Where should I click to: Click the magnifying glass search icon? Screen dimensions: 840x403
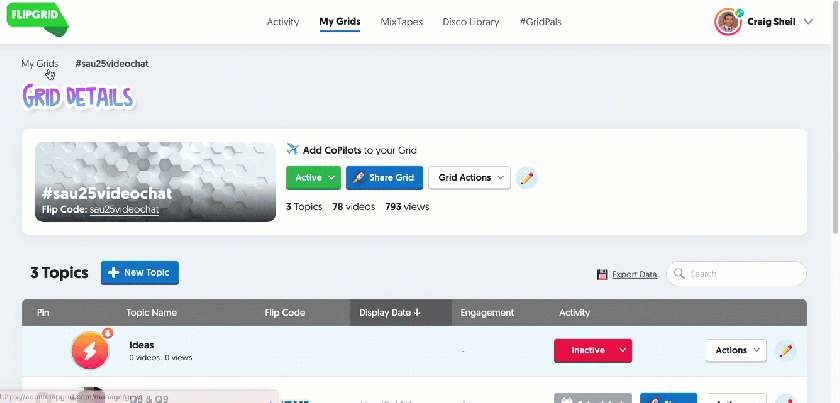coord(678,274)
